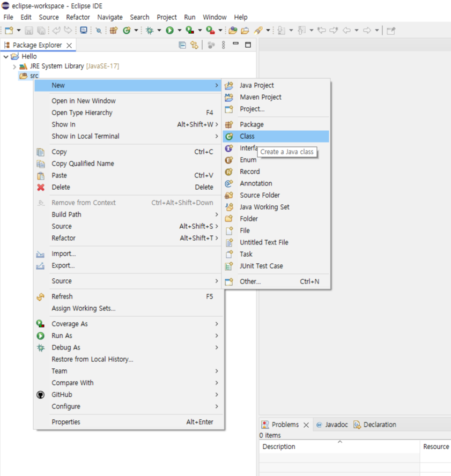Click the Resource column header
451x476 pixels.
point(436,447)
